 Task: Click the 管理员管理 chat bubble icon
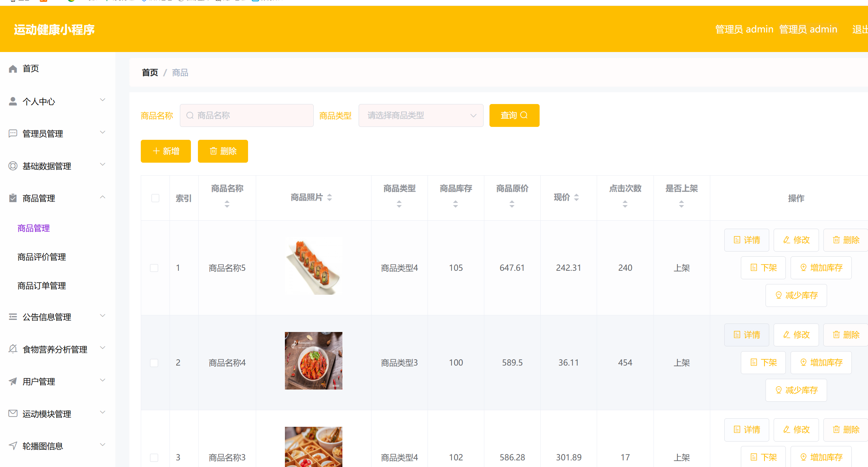[13, 133]
